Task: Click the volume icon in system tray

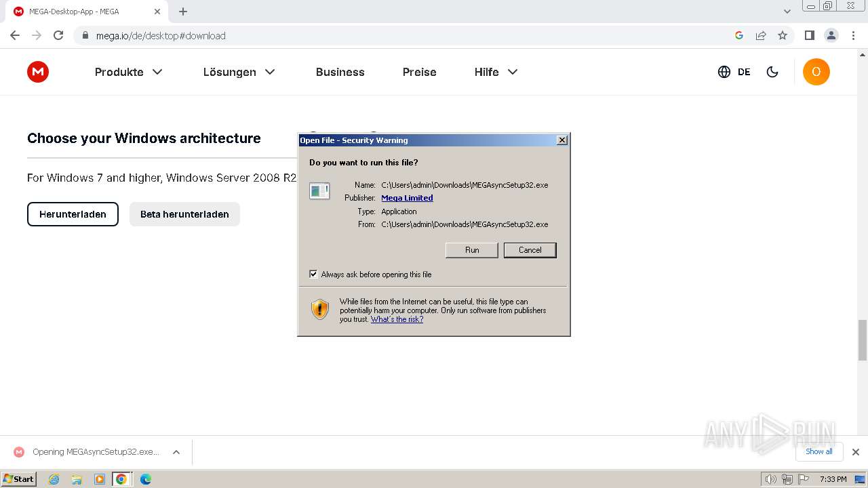Action: [771, 479]
